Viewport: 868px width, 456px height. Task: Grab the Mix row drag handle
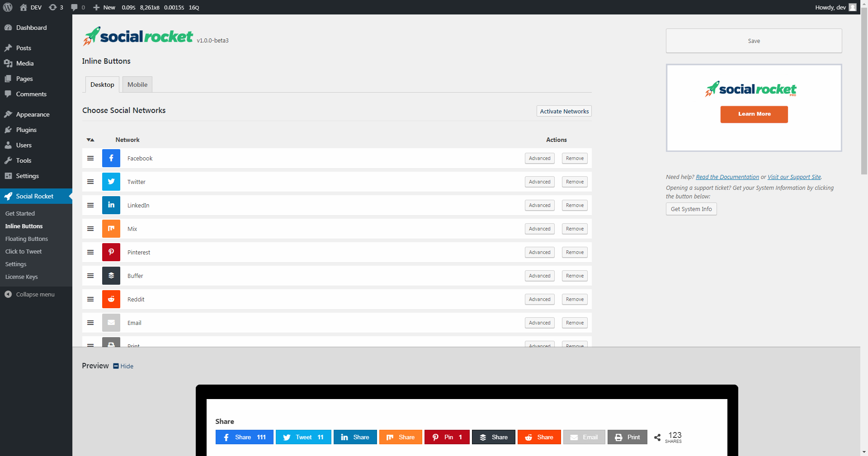pyautogui.click(x=90, y=229)
